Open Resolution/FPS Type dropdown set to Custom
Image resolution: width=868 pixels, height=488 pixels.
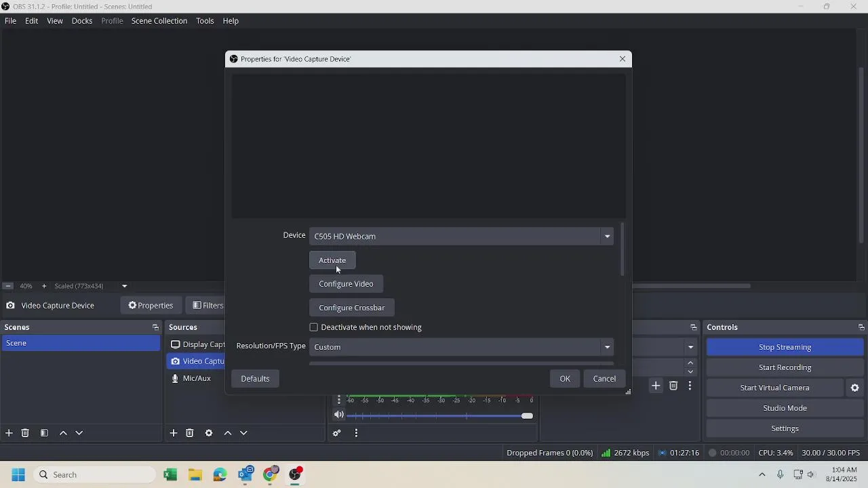tap(462, 347)
